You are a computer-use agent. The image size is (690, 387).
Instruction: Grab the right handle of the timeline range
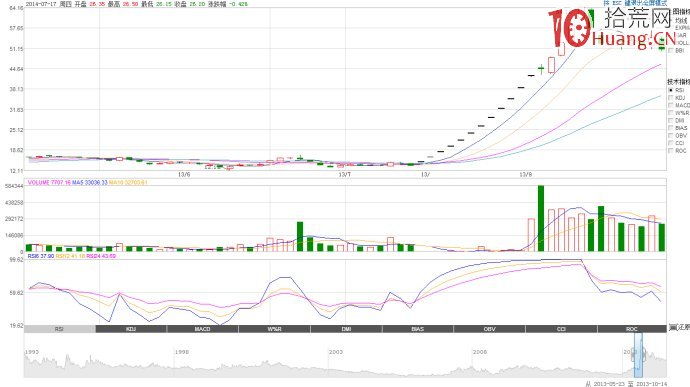coord(643,354)
